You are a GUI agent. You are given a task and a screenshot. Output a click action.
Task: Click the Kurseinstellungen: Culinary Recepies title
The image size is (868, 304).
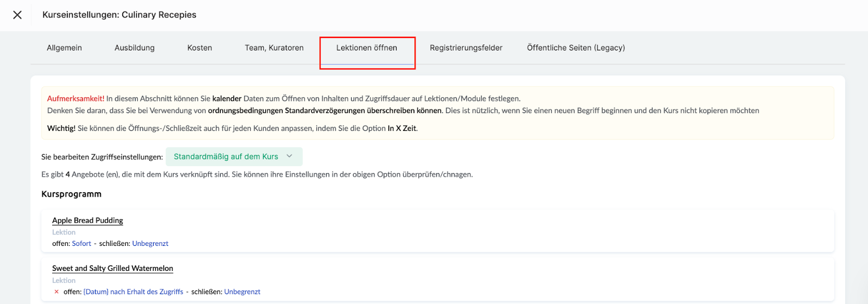point(119,15)
